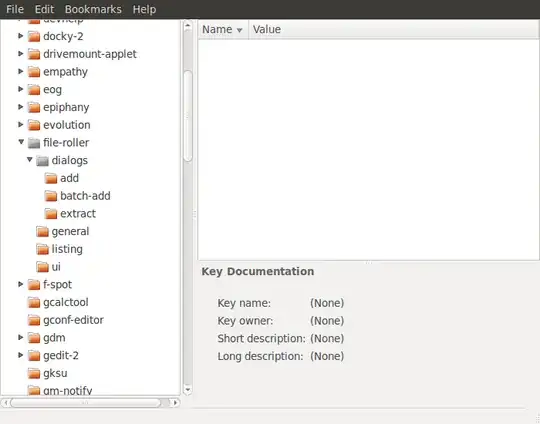This screenshot has width=540, height=424.
Task: Select the gksu entry
Action: 55,374
